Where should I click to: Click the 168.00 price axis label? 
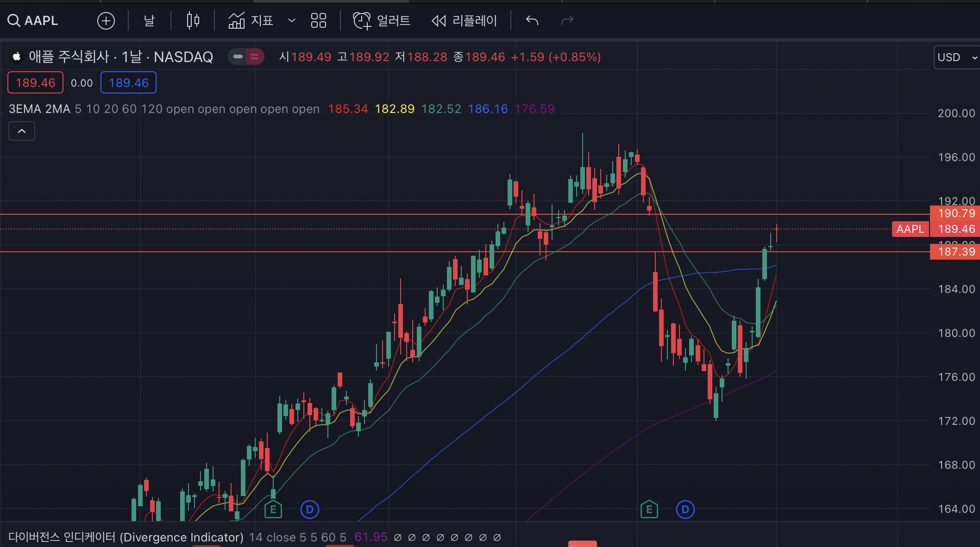[x=956, y=465]
